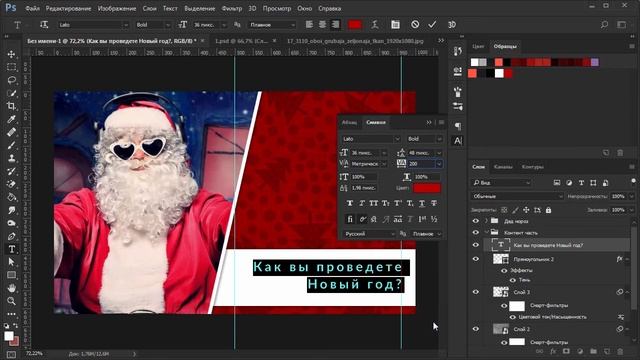Screen dimensions: 640x360
Task: Click the foreground color box in toolbar
Action: pos(8,336)
